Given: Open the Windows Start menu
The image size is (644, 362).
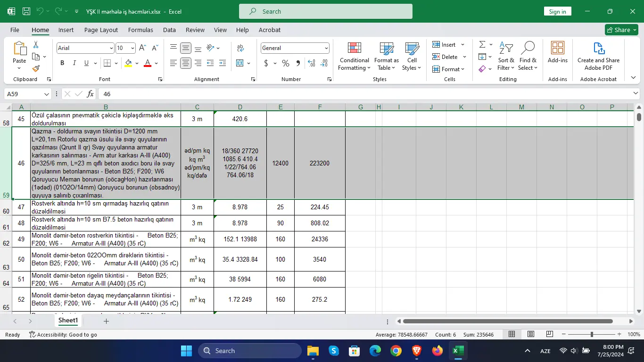Looking at the screenshot, I should pos(186,351).
